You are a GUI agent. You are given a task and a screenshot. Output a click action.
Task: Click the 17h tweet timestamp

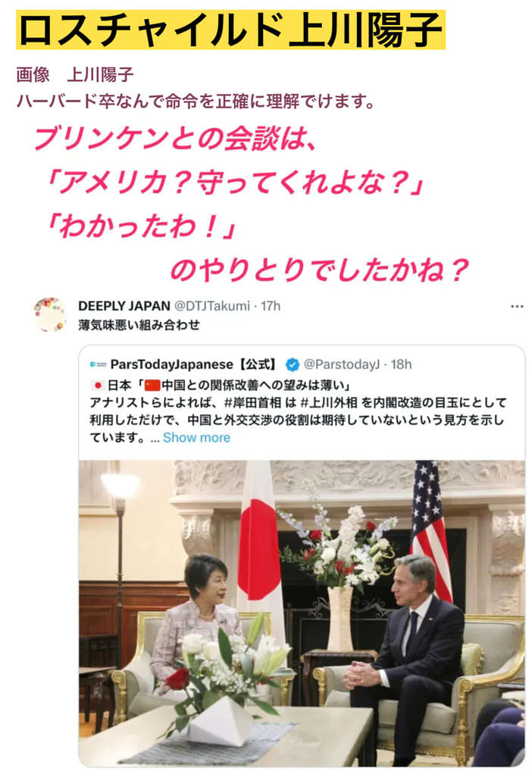pos(271,306)
